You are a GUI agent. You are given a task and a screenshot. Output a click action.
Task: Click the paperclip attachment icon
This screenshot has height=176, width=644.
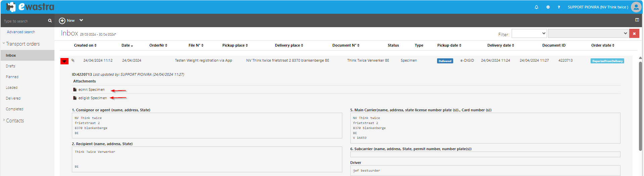click(x=73, y=61)
